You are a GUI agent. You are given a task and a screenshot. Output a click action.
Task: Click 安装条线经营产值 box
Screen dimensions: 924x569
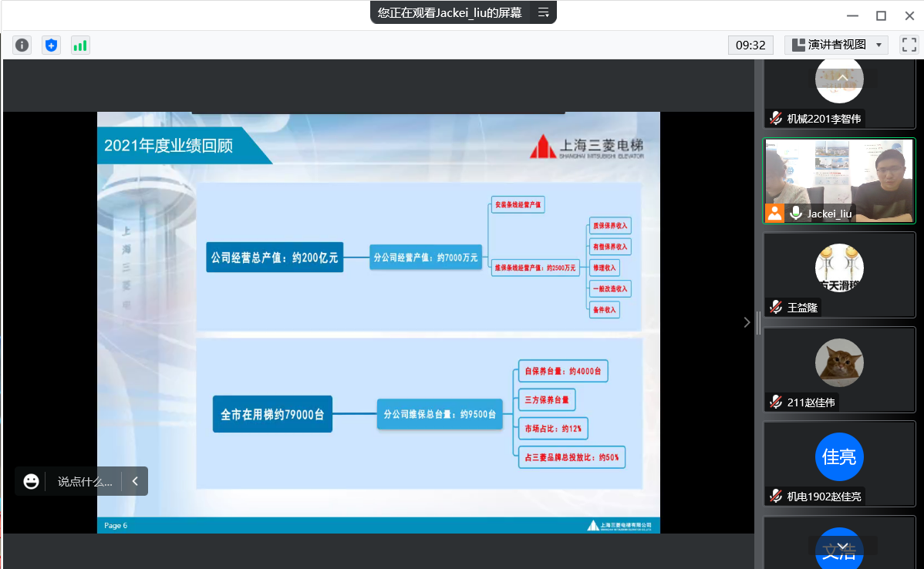click(x=518, y=204)
